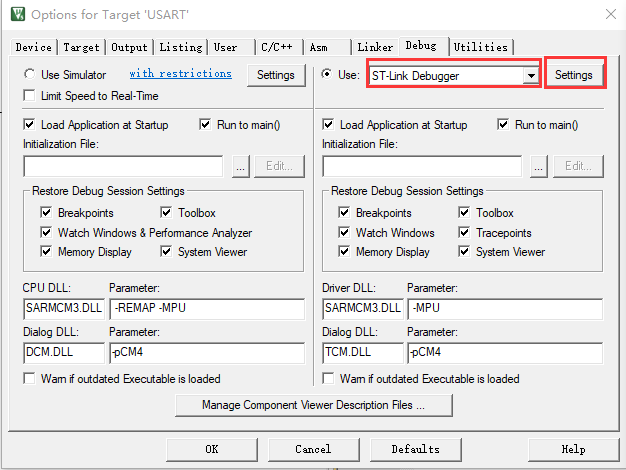
Task: Switch to the Device tab
Action: [x=34, y=47]
